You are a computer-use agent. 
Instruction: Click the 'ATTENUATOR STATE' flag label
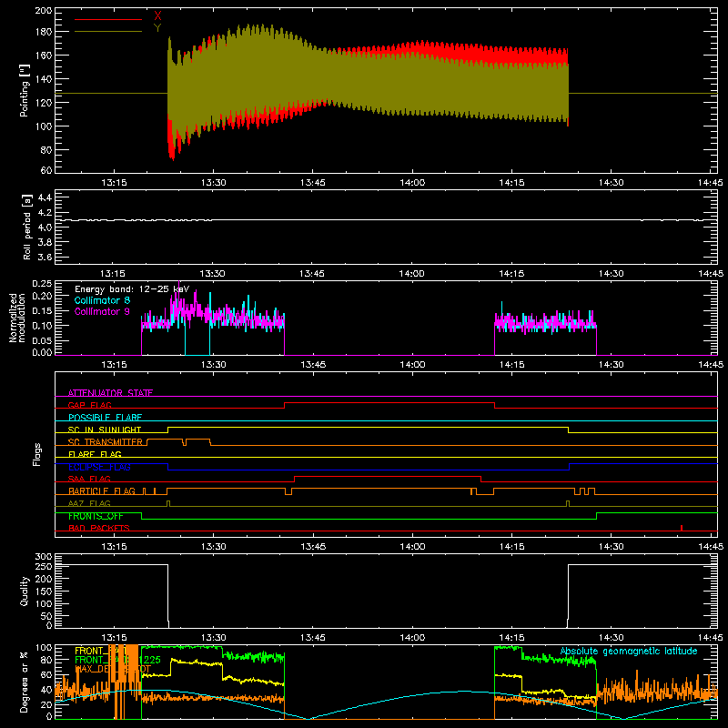110,393
